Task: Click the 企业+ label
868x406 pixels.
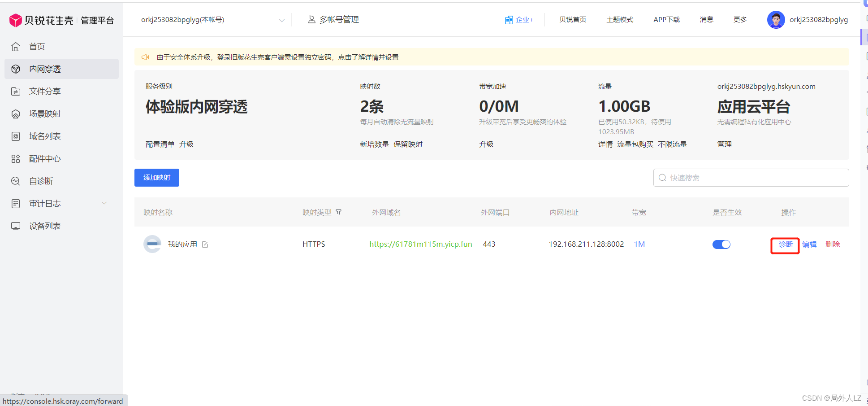Action: (x=525, y=20)
